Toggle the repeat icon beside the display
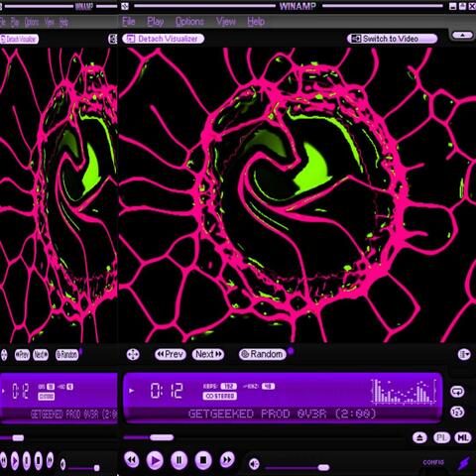Image resolution: width=476 pixels, height=476 pixels. (457, 392)
